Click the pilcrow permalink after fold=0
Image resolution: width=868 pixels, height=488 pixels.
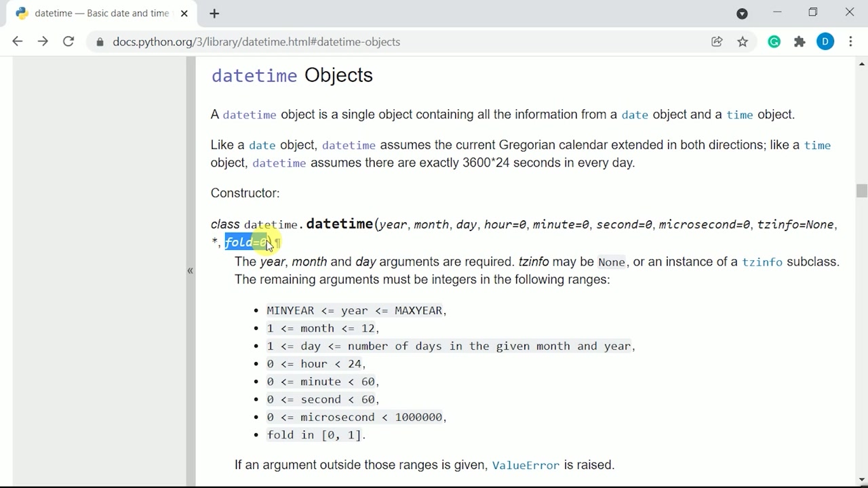tap(277, 243)
